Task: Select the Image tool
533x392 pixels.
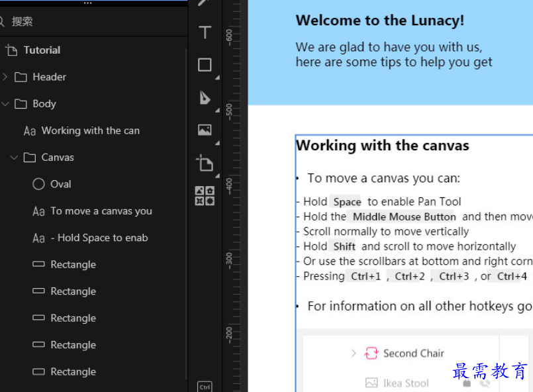Action: pyautogui.click(x=205, y=130)
